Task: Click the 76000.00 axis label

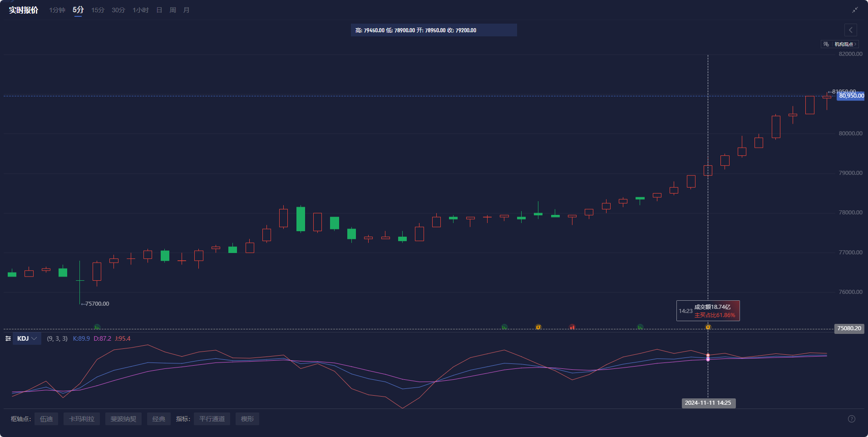Action: [851, 292]
